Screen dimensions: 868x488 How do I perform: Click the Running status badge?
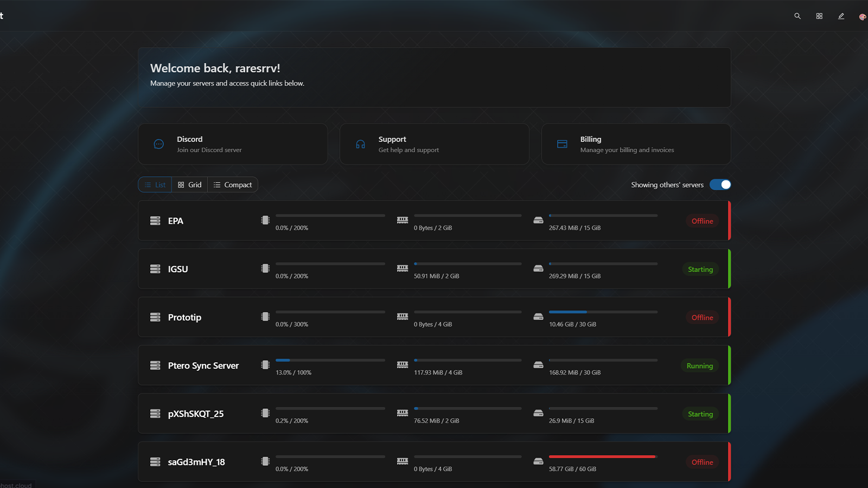click(x=700, y=366)
